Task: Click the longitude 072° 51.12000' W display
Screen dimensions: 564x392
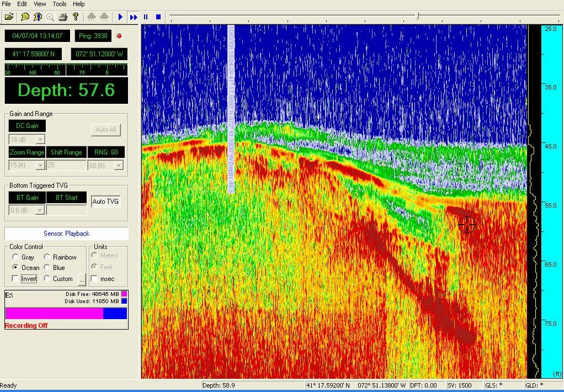Action: point(99,54)
